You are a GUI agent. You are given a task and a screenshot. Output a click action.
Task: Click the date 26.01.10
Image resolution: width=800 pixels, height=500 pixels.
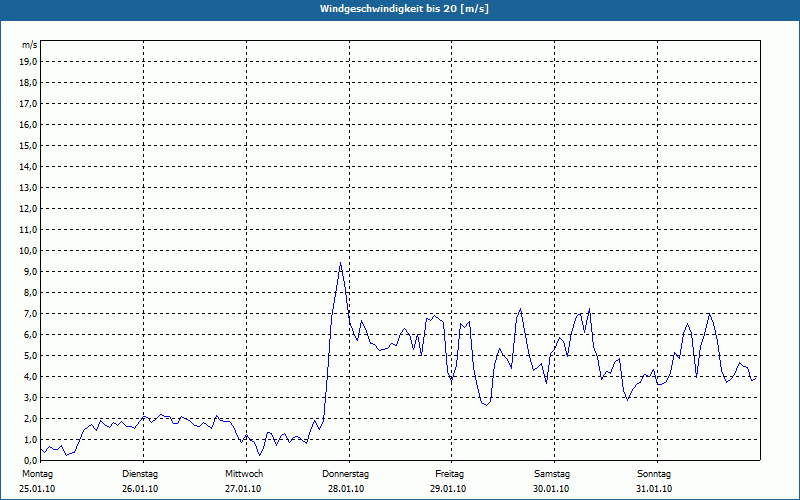tap(140, 489)
